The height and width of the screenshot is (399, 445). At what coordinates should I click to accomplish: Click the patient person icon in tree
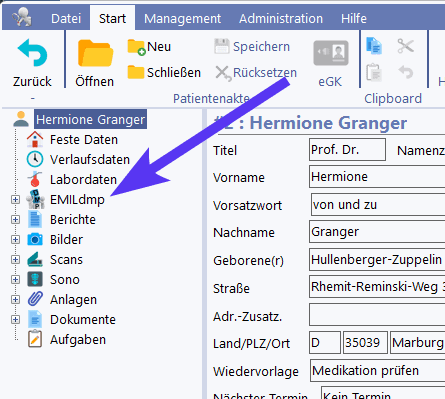tap(21, 119)
